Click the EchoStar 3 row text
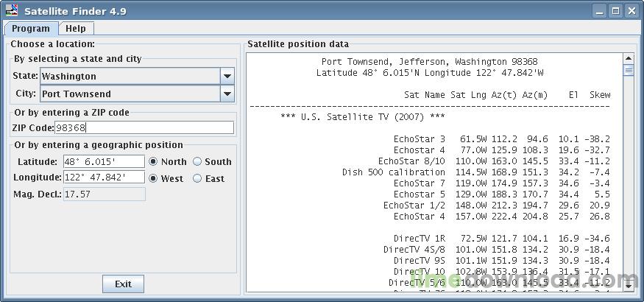The height and width of the screenshot is (302, 644). click(x=502, y=139)
